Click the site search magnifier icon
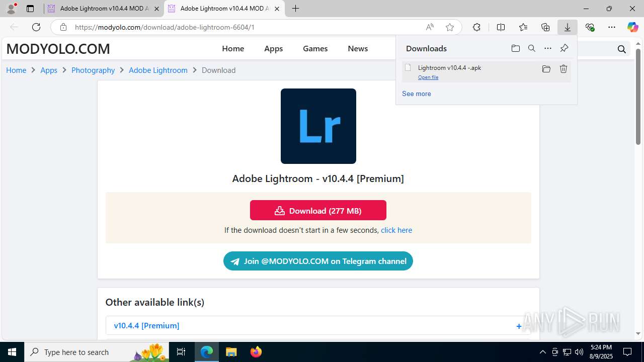 click(x=622, y=49)
